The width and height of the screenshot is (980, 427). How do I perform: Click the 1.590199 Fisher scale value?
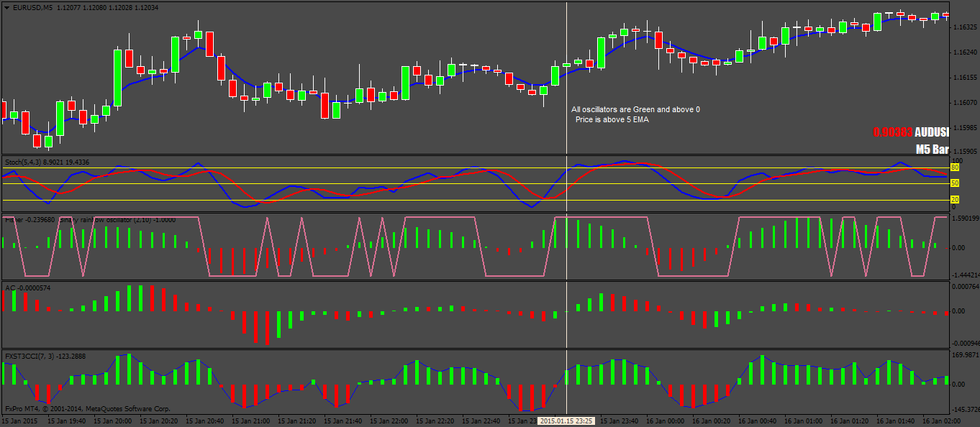tap(965, 218)
